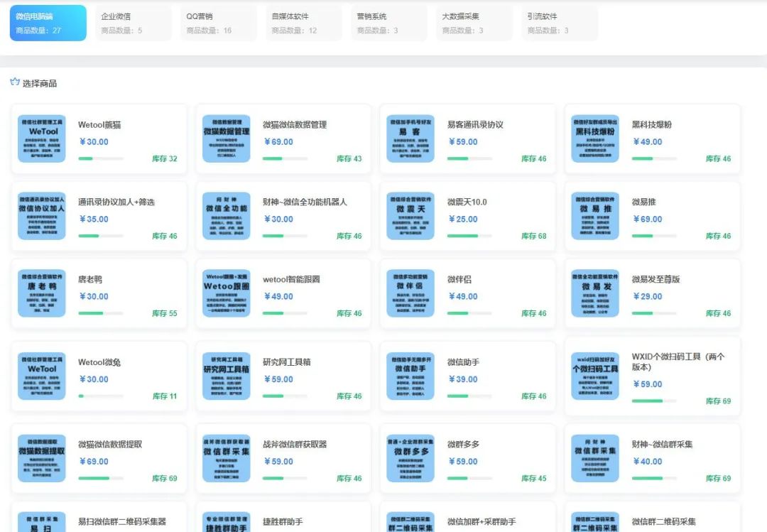The image size is (767, 532).
Task: Switch to the QQ营销 category tab
Action: [217, 21]
